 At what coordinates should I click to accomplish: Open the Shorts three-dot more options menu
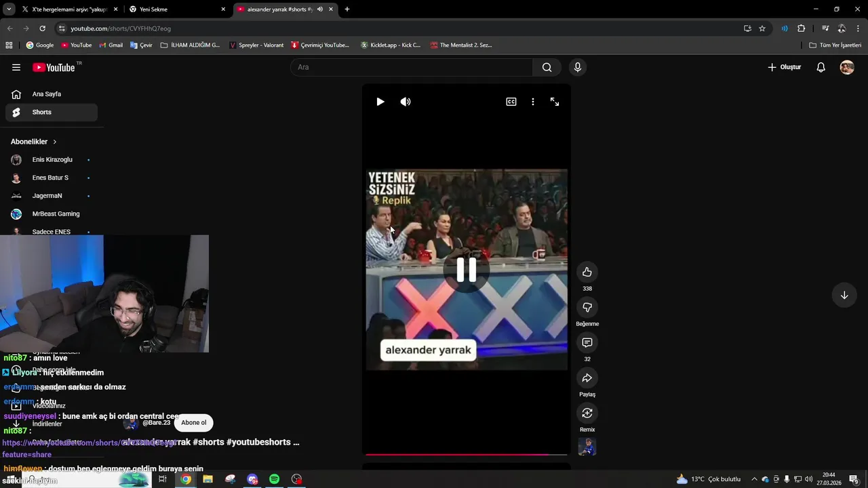[533, 102]
